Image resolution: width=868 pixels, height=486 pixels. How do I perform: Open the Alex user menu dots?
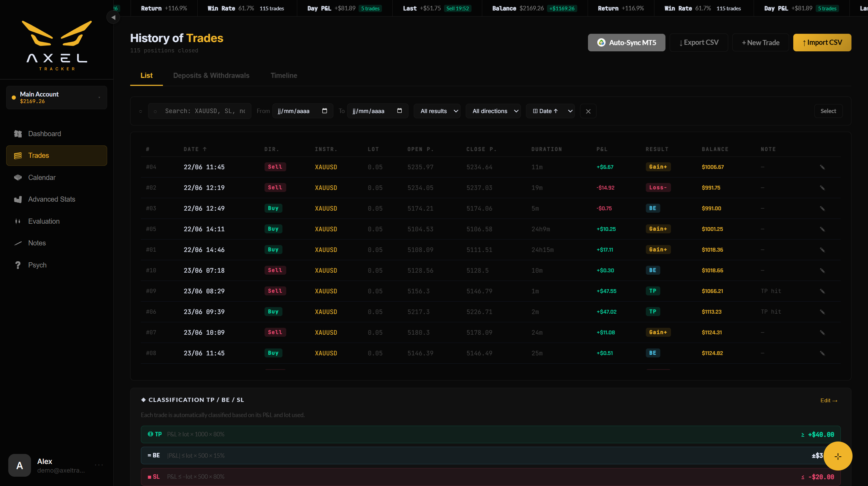pyautogui.click(x=99, y=465)
